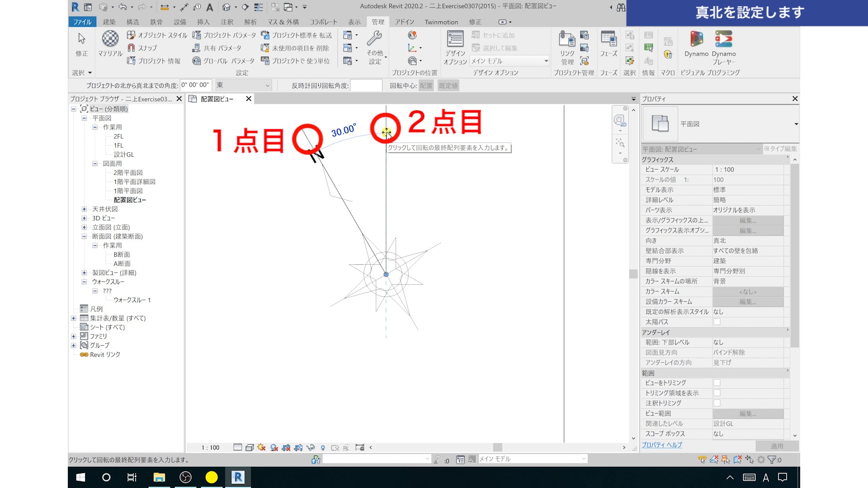Click the Properties Help link
This screenshot has width=868, height=488.
661,445
